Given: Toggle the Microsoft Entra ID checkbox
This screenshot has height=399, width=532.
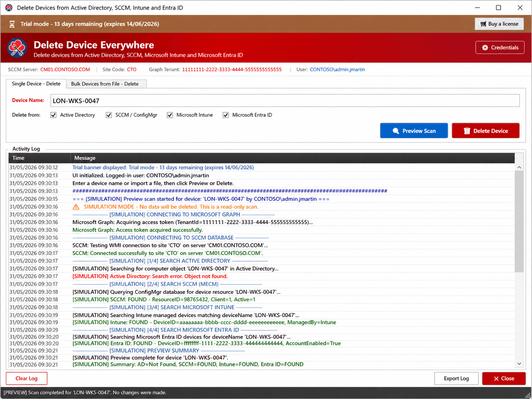Looking at the screenshot, I should [x=226, y=115].
